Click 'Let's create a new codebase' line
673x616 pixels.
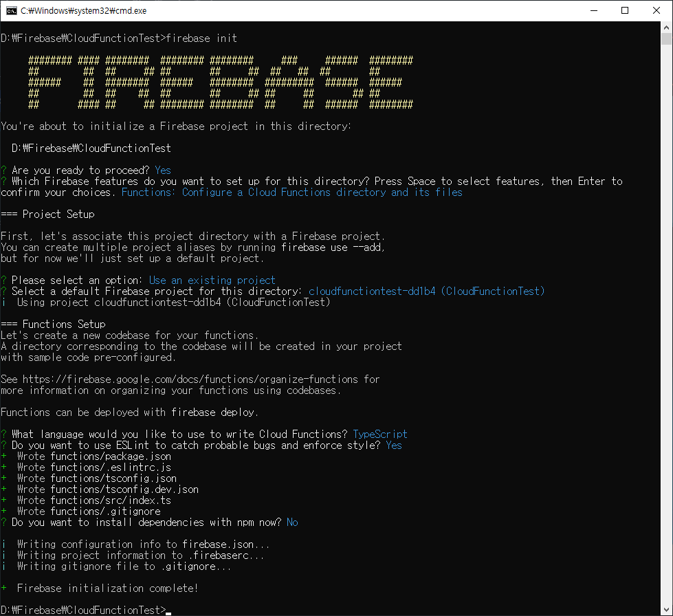130,335
